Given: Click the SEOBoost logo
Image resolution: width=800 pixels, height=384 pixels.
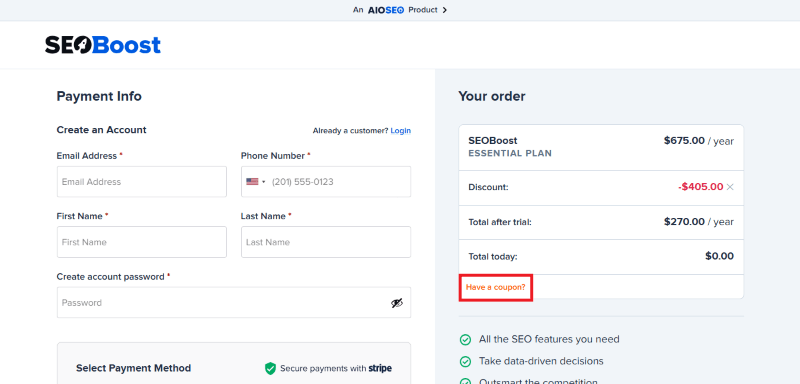Looking at the screenshot, I should (103, 45).
